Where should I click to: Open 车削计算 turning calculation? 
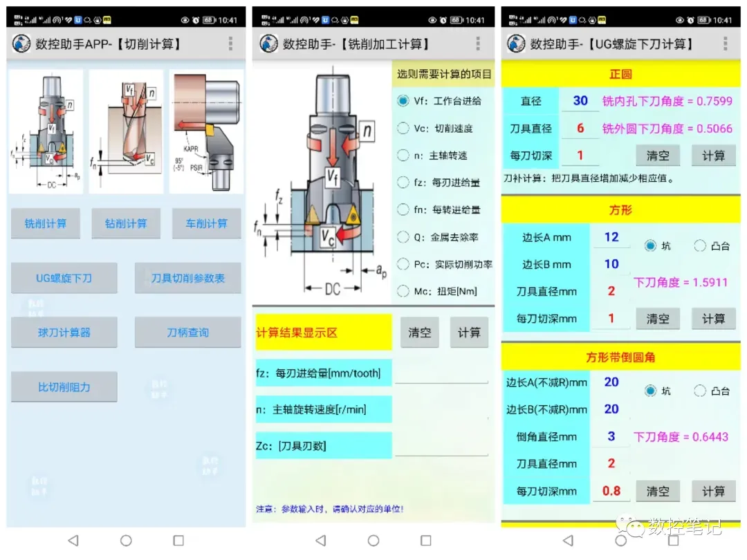coord(206,223)
